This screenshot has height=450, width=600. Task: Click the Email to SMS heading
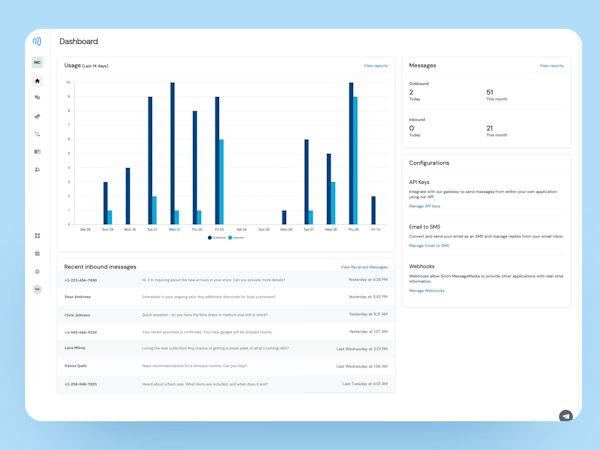coord(424,227)
